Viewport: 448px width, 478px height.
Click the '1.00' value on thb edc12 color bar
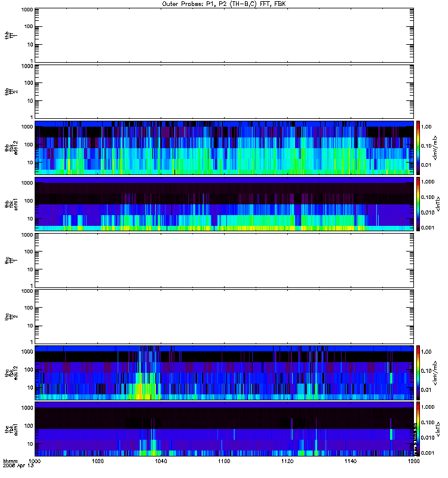click(426, 127)
